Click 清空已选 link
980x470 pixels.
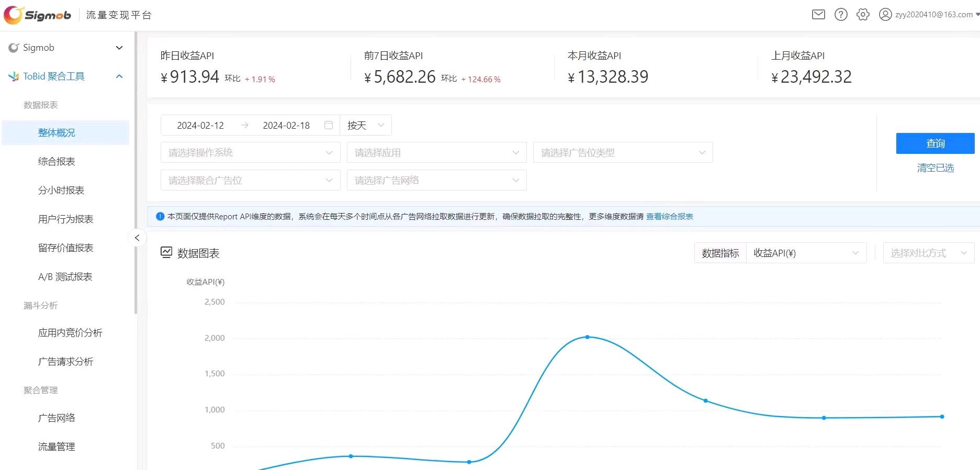[936, 168]
